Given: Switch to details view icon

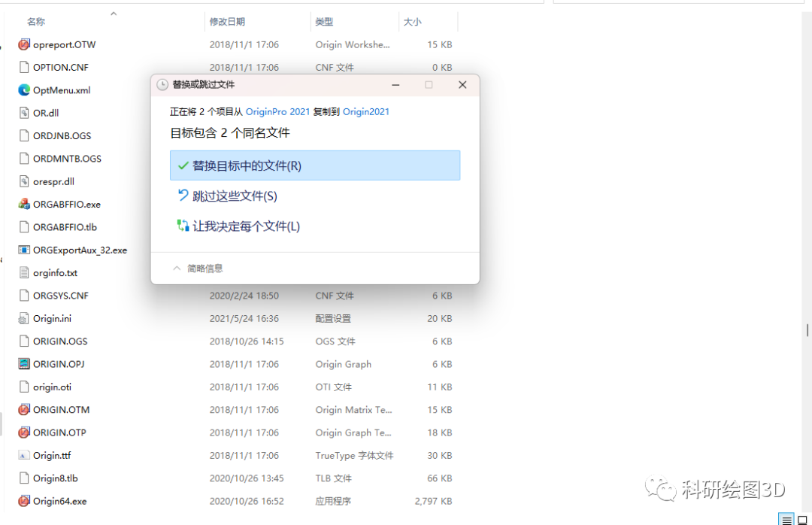Looking at the screenshot, I should [x=786, y=519].
